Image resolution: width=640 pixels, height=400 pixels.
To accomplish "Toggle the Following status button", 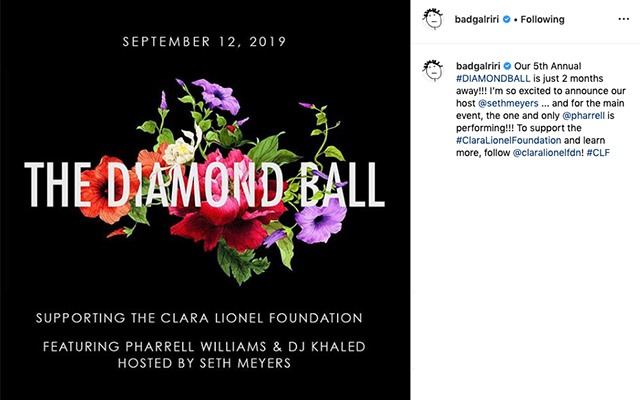I will click(x=542, y=19).
